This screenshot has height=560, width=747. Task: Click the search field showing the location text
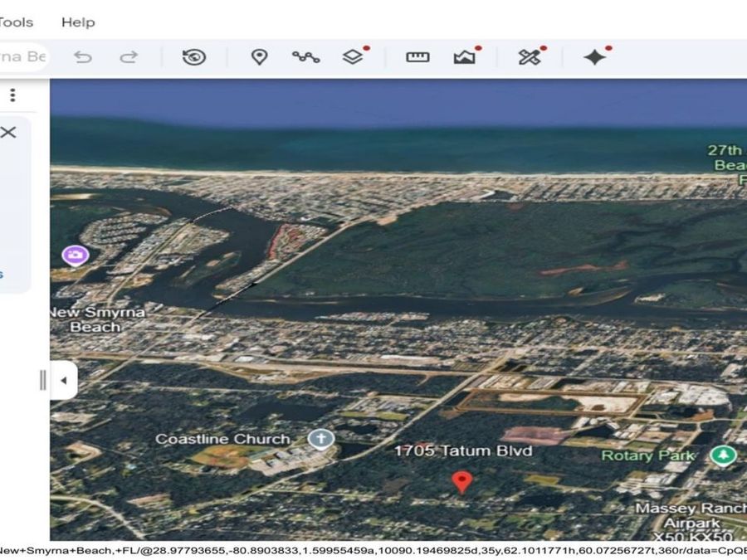coord(21,56)
